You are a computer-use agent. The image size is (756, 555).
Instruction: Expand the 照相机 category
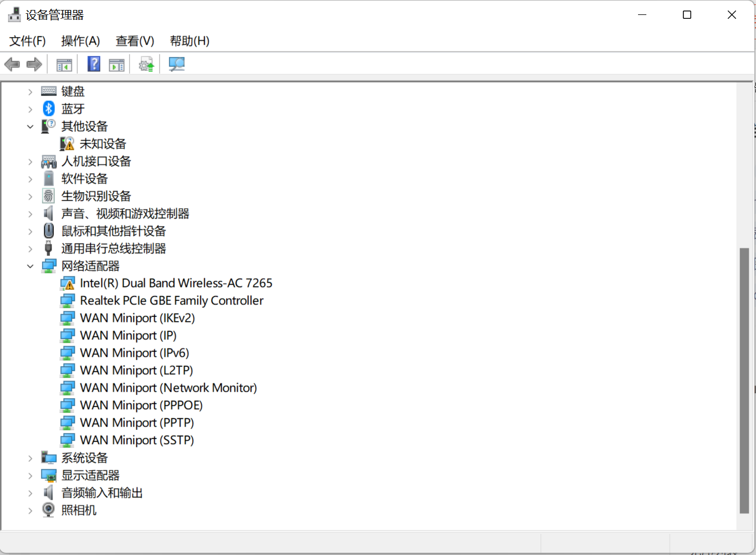[30, 510]
